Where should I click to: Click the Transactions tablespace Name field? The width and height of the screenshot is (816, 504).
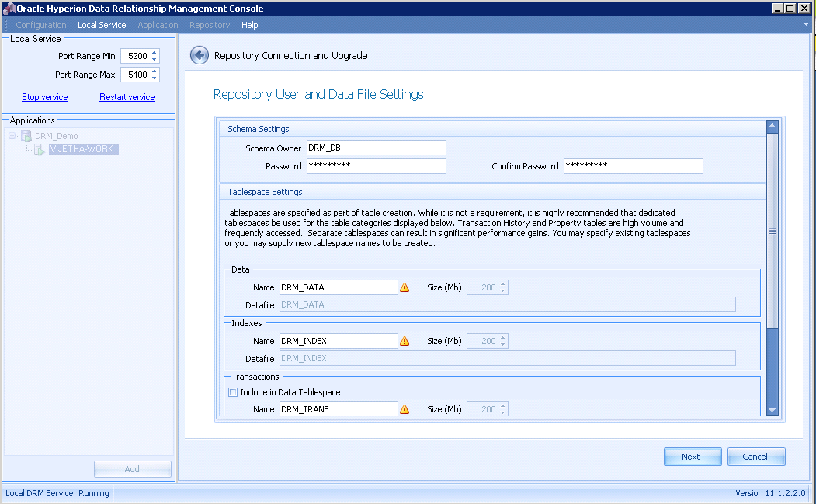(x=339, y=409)
